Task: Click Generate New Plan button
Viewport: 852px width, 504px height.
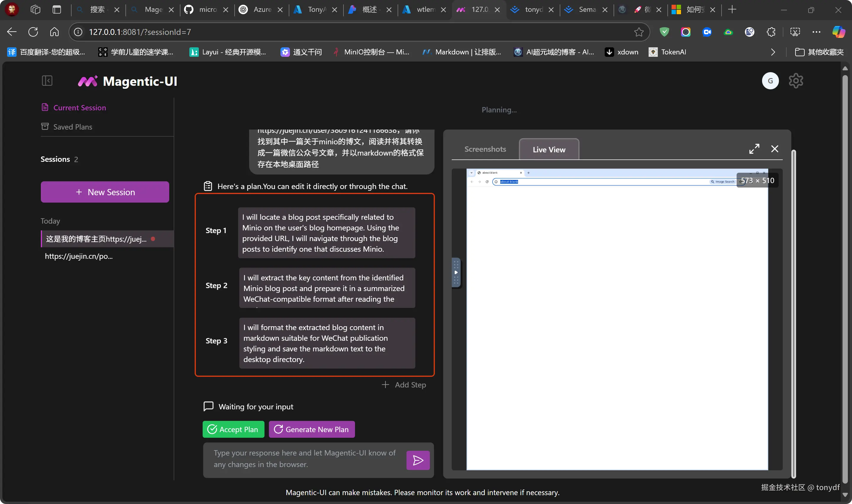Action: pos(312,429)
